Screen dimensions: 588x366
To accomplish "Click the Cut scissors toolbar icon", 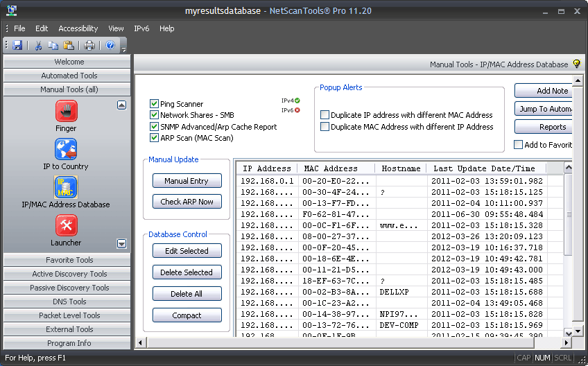I will pos(38,45).
